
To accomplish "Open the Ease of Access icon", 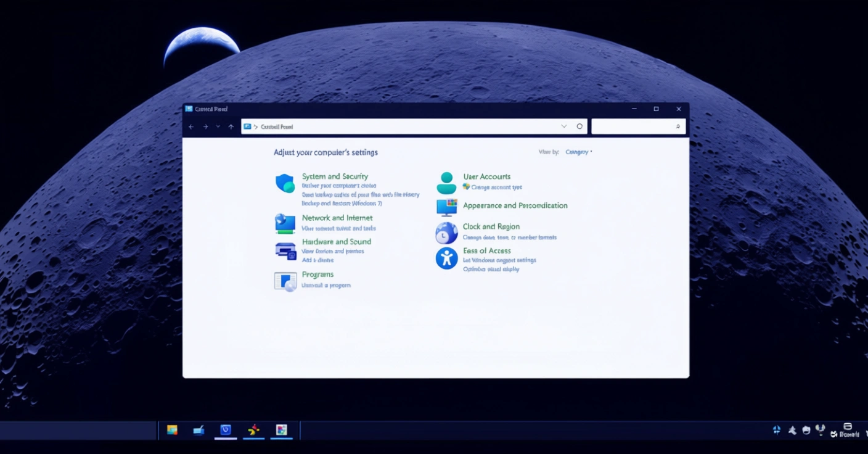I will click(446, 258).
